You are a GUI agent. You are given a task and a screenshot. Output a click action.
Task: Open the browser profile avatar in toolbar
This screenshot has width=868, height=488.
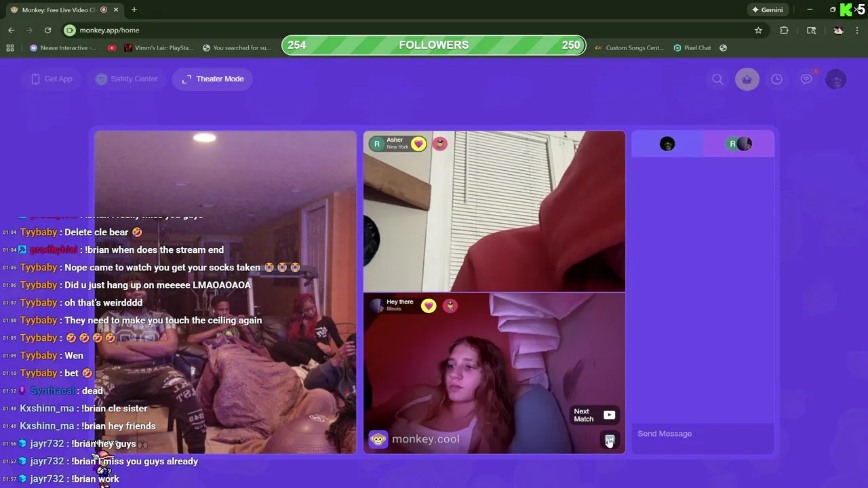(838, 30)
